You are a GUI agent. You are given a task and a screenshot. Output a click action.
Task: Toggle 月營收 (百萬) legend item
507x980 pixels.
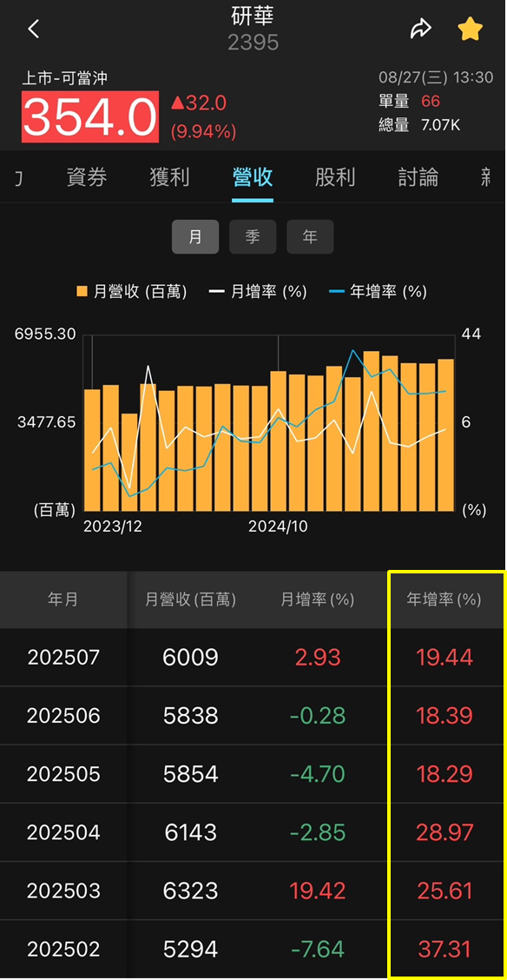pos(132,291)
